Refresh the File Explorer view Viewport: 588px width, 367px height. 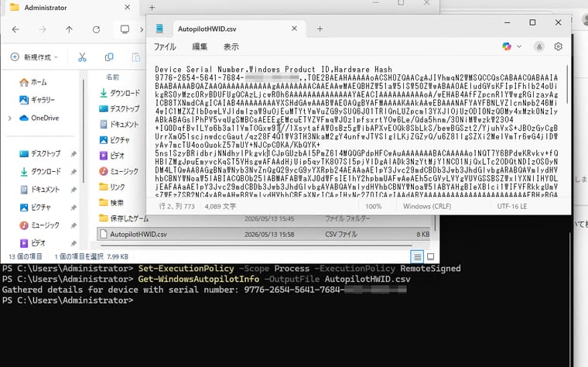coord(97,29)
